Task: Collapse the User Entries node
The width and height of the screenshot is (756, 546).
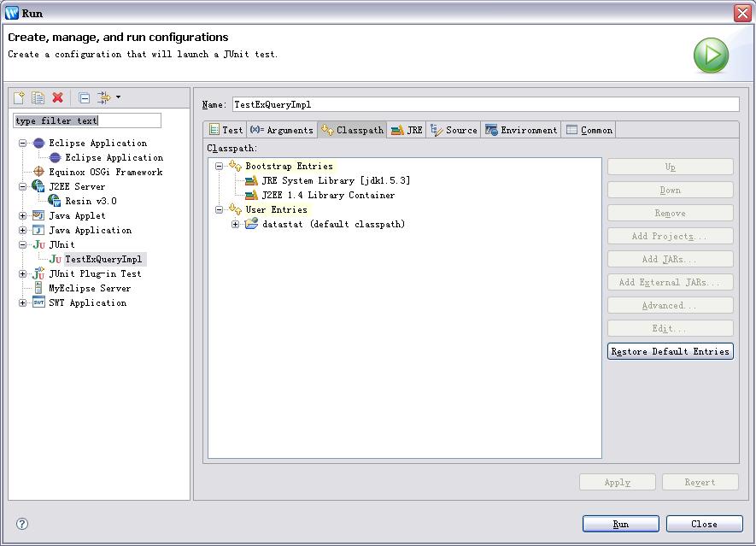Action: point(219,209)
